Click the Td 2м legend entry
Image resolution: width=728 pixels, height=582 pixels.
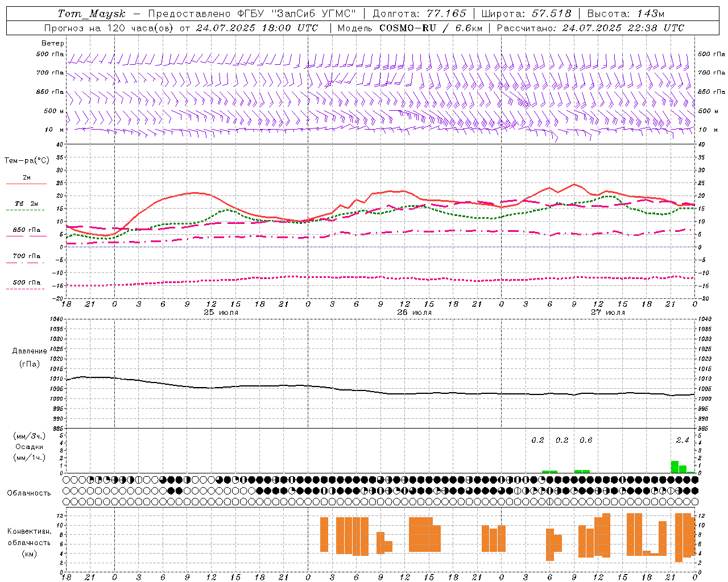[x=27, y=203]
